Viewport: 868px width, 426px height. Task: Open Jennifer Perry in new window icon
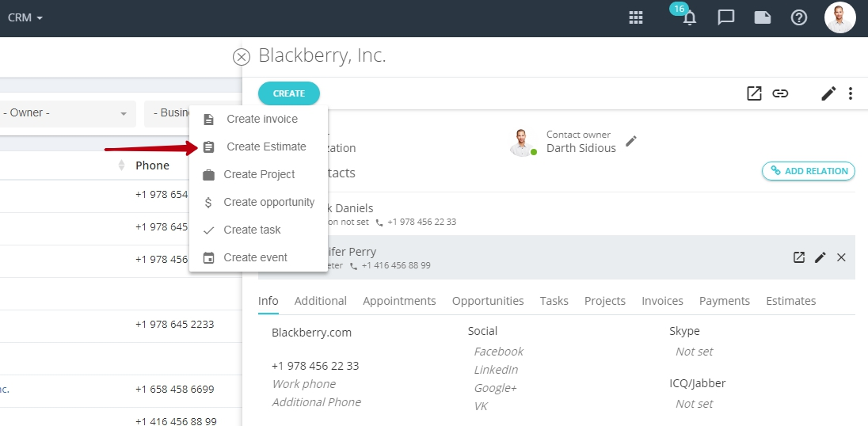tap(799, 257)
